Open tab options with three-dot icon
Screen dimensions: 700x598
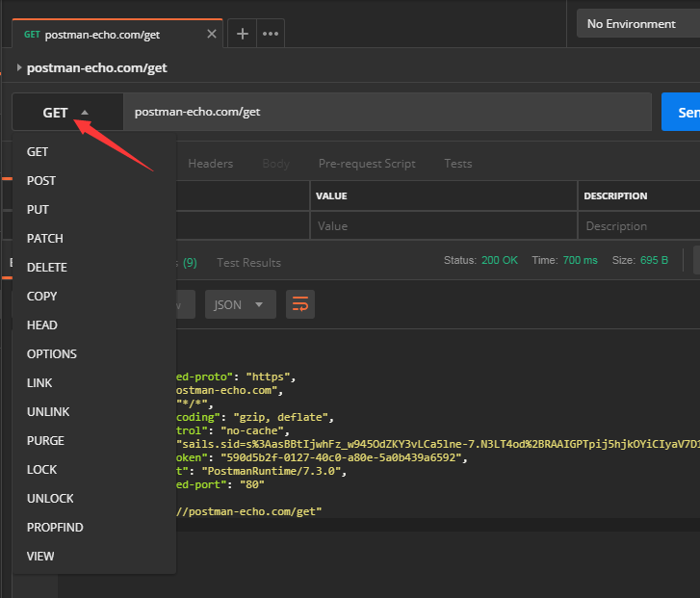[271, 34]
